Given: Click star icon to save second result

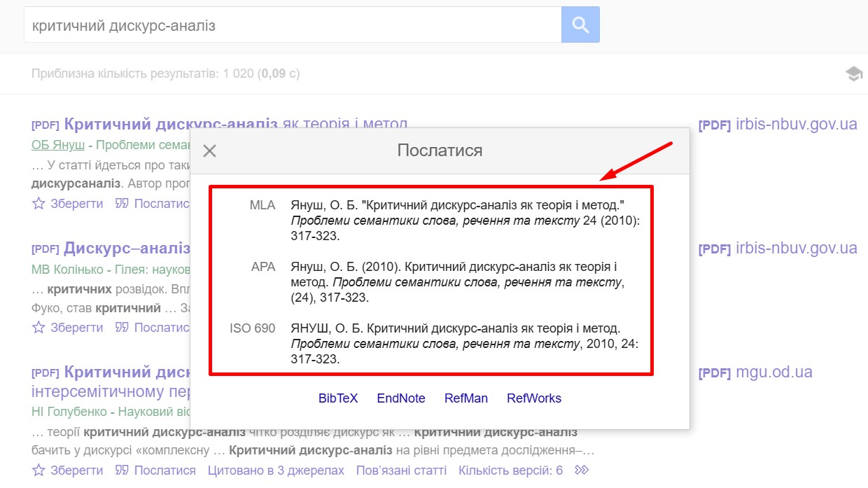Looking at the screenshot, I should [38, 328].
